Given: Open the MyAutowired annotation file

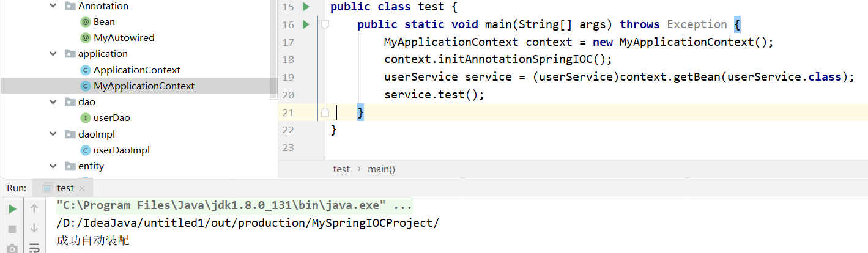Looking at the screenshot, I should tap(124, 38).
